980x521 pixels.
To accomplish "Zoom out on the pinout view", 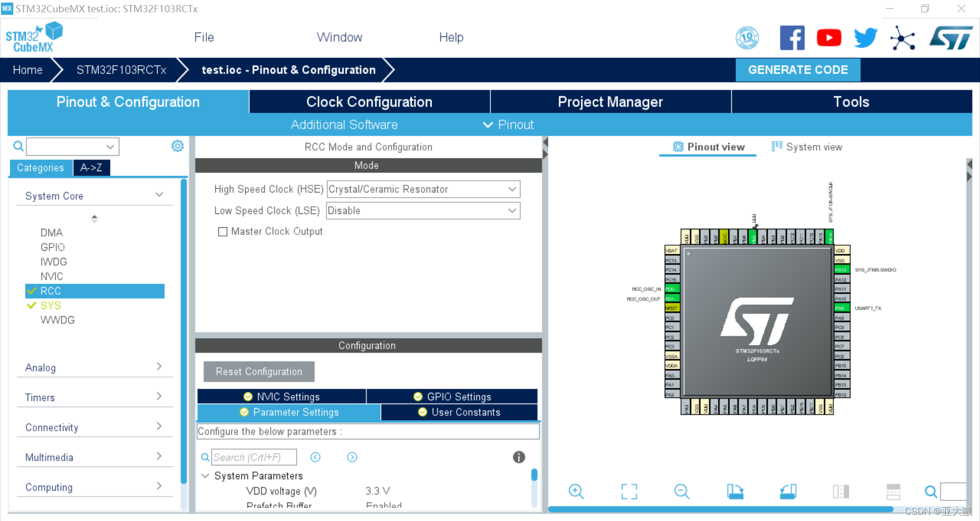I will [x=682, y=491].
